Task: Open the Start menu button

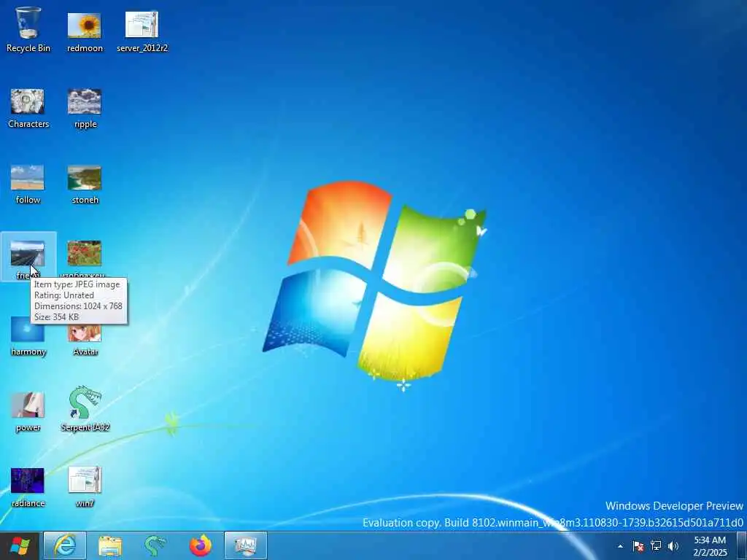Action: click(x=20, y=545)
